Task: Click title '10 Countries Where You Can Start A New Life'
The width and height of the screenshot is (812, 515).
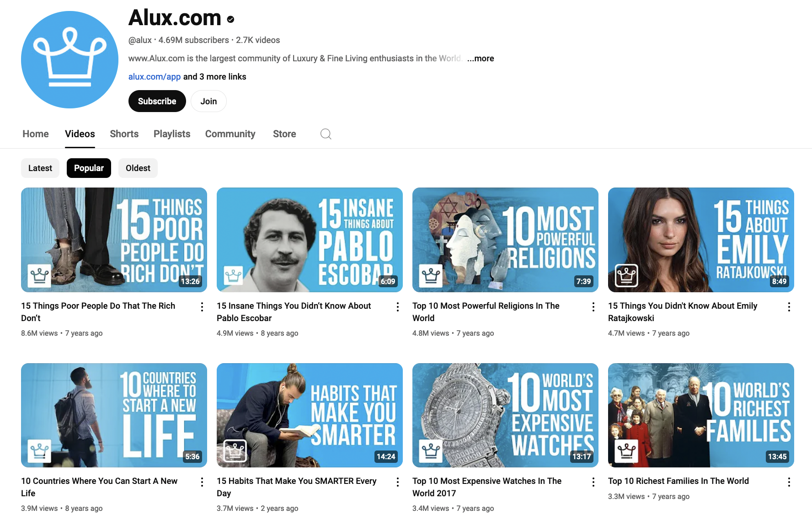Action: click(99, 487)
